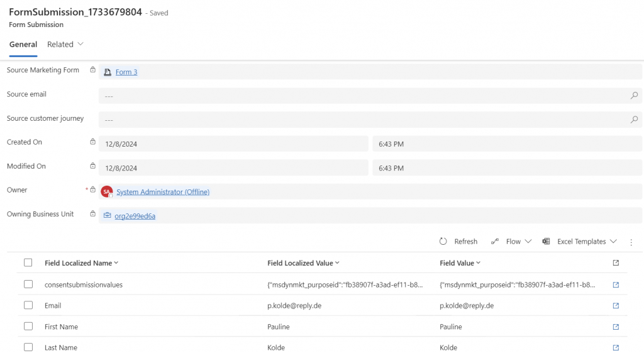Expand the Related tab chevron
This screenshot has width=644, height=353.
(x=80, y=44)
